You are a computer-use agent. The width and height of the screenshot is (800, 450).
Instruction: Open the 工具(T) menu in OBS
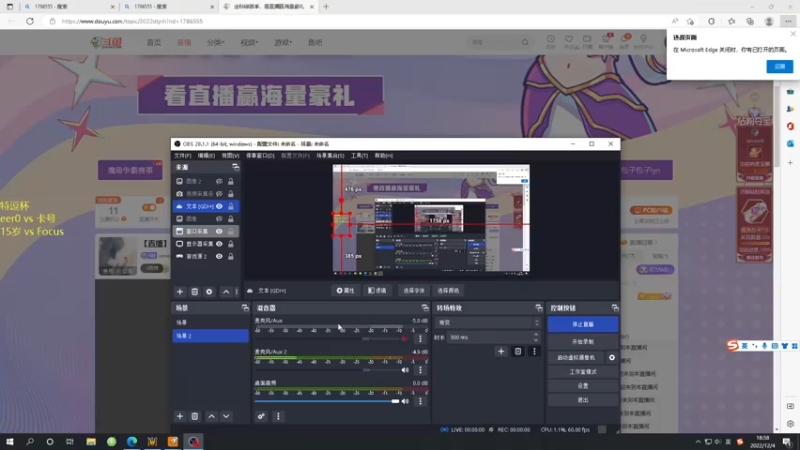coord(359,156)
